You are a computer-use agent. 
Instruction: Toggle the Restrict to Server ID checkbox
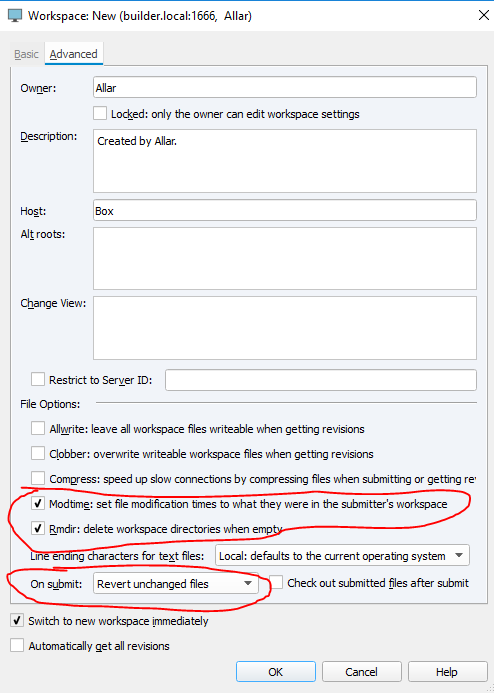(x=38, y=379)
